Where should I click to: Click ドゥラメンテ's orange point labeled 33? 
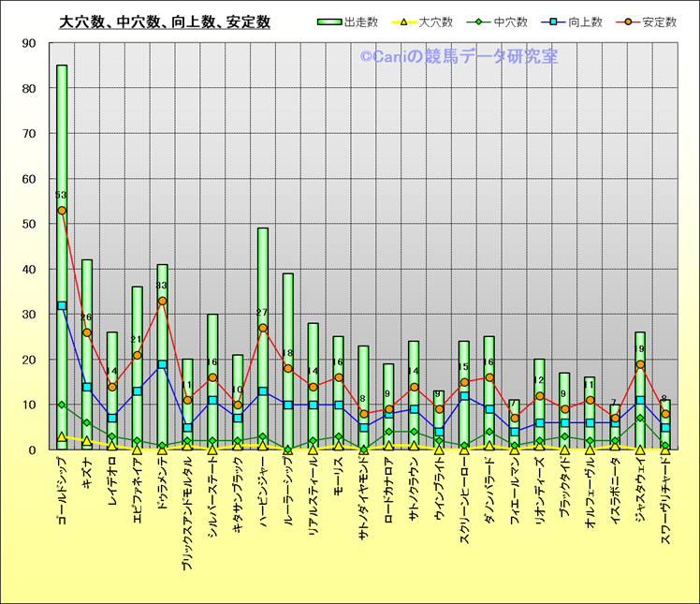coord(162,301)
